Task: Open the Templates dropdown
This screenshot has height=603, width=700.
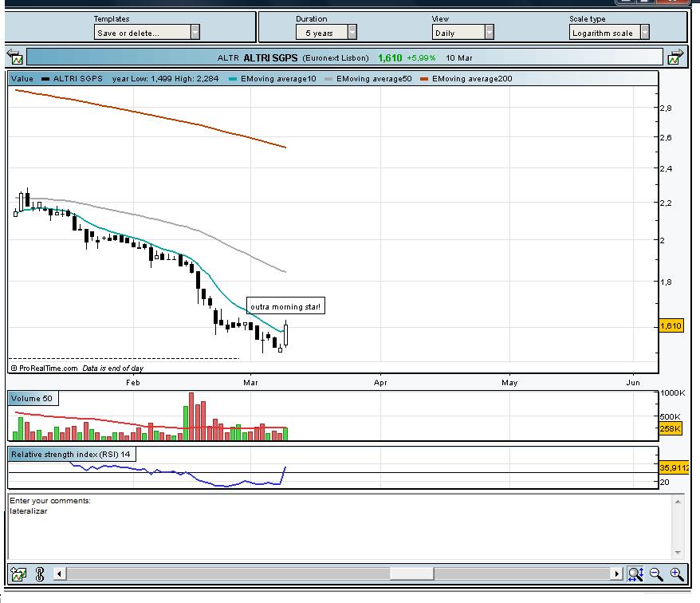Action: point(147,32)
